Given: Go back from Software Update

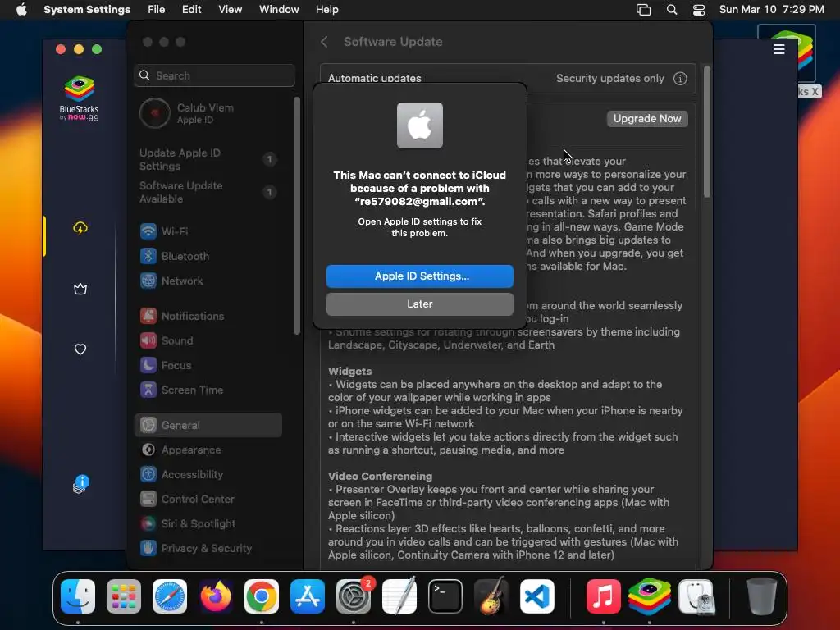Looking at the screenshot, I should (324, 42).
